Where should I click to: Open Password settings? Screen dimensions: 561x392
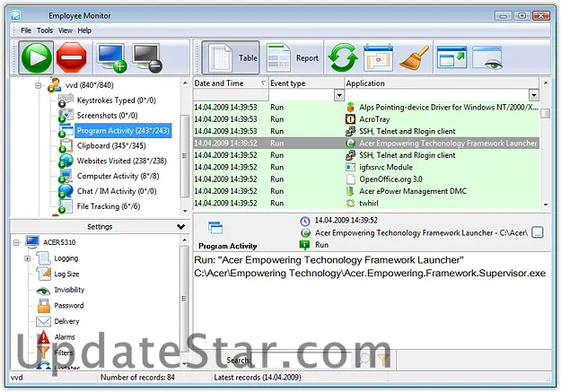click(69, 306)
